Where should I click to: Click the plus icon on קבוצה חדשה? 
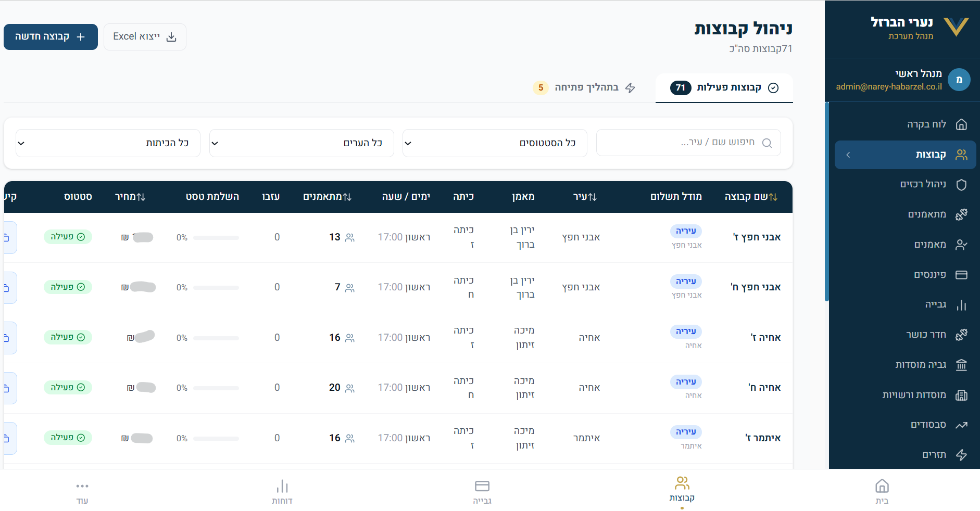click(81, 37)
